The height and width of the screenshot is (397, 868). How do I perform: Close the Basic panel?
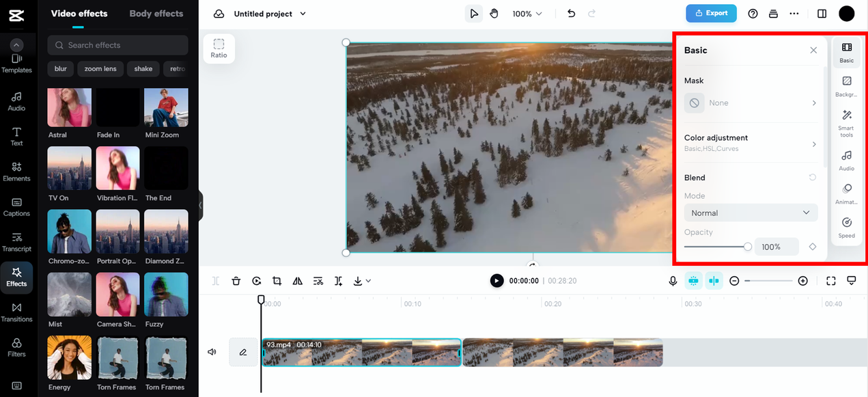coord(813,51)
